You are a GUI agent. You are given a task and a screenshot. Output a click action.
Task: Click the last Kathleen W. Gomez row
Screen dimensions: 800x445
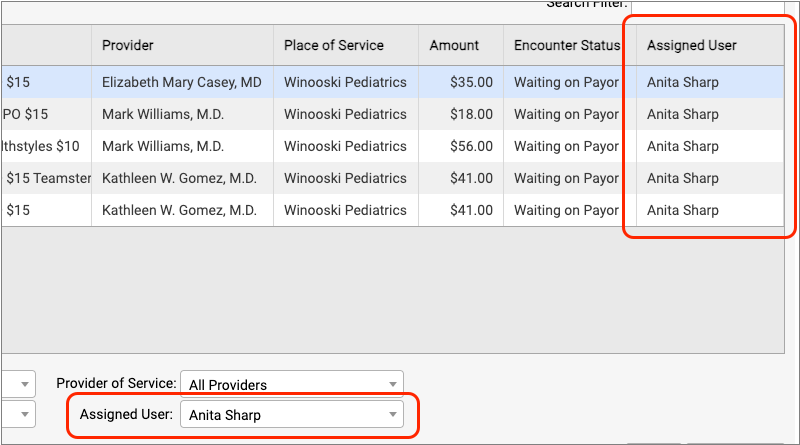[179, 210]
